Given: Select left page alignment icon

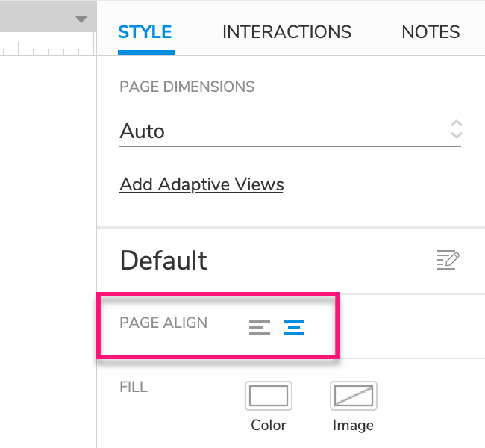Looking at the screenshot, I should [260, 328].
